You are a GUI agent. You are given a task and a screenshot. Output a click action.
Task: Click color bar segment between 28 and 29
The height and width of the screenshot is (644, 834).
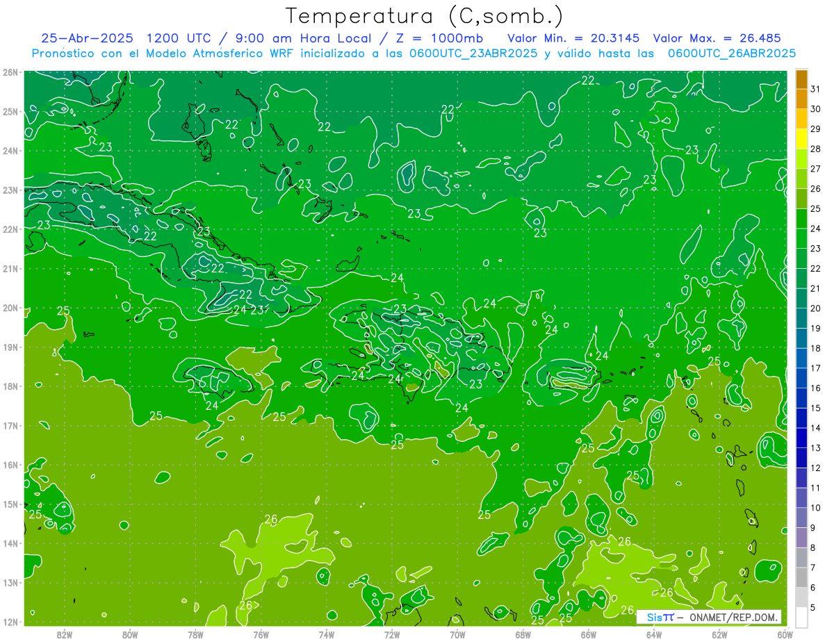801,140
